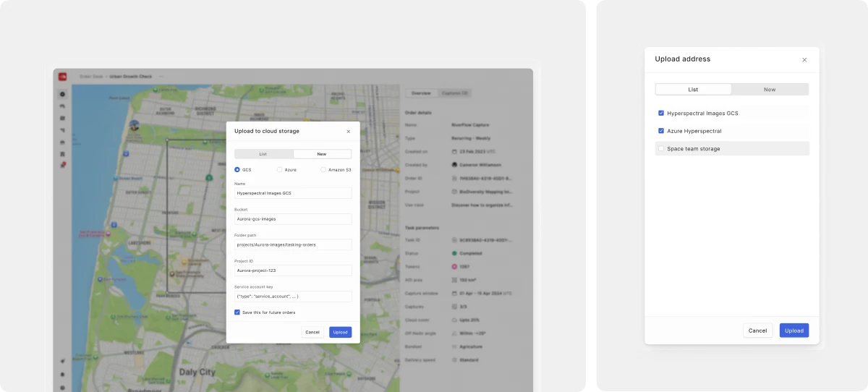Screen dimensions: 868x392
Task: Focus the Service account key field
Action: click(293, 297)
